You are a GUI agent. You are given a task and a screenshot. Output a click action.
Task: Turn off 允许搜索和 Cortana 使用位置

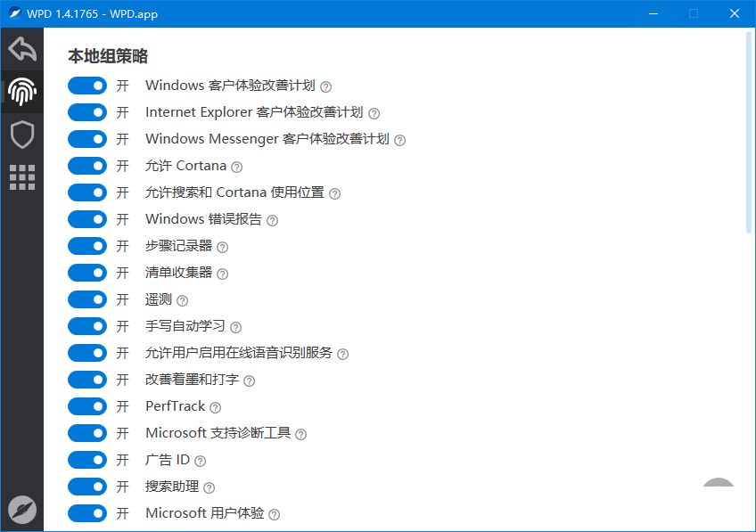click(87, 192)
